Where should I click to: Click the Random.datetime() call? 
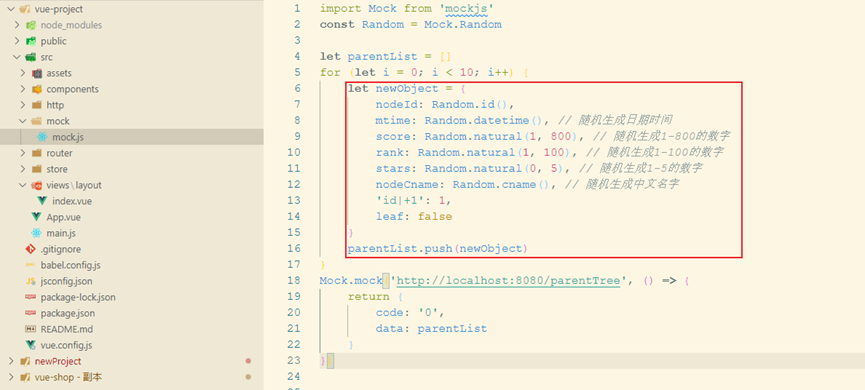tap(483, 121)
